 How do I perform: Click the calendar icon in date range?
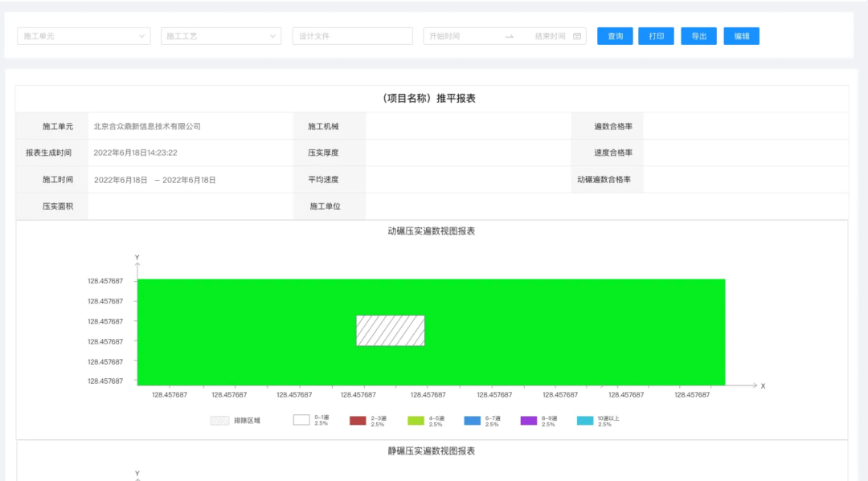tap(577, 36)
